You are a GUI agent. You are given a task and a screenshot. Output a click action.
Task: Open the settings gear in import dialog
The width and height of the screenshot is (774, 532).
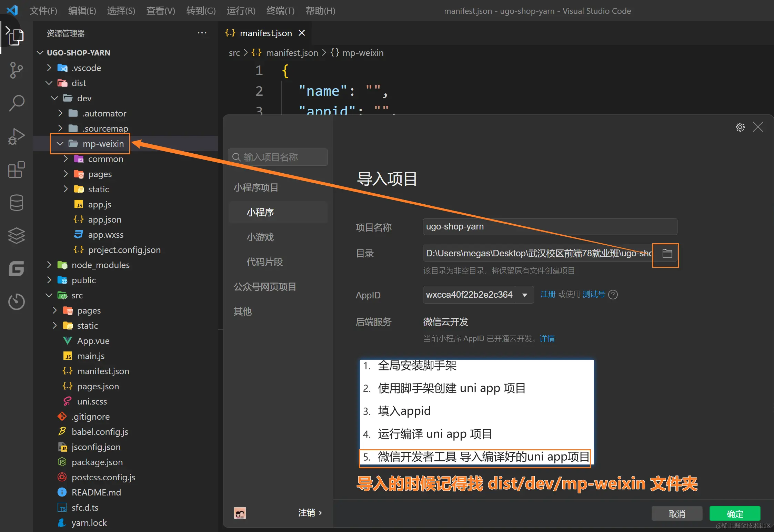[740, 127]
